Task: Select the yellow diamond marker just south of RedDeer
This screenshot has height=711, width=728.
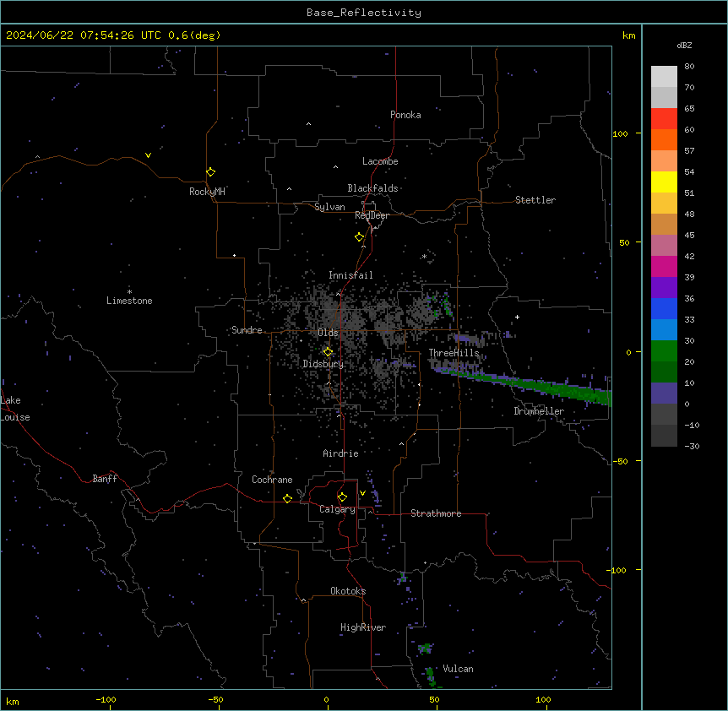Action: tap(359, 237)
